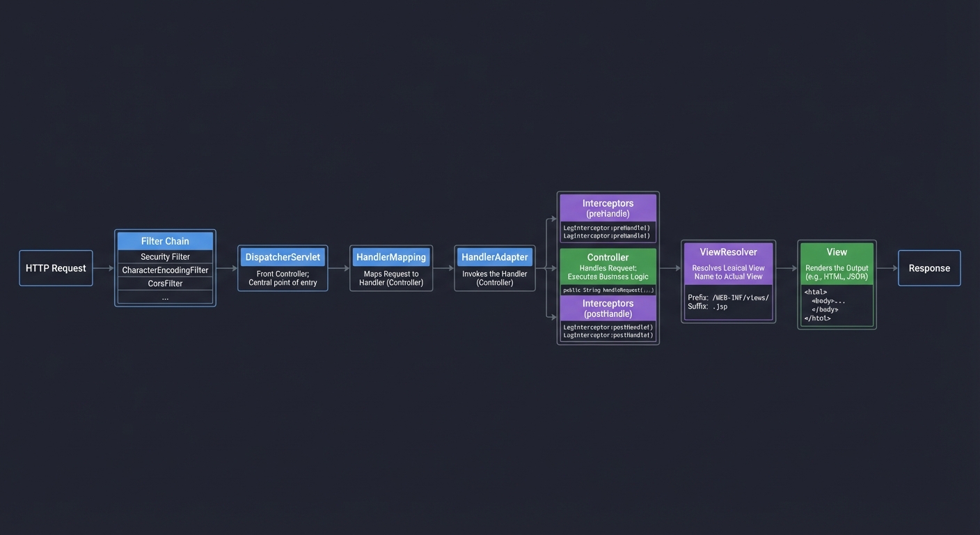Screen dimensions: 980x535
Task: Click the preHandle code snippet text
Action: click(608, 231)
